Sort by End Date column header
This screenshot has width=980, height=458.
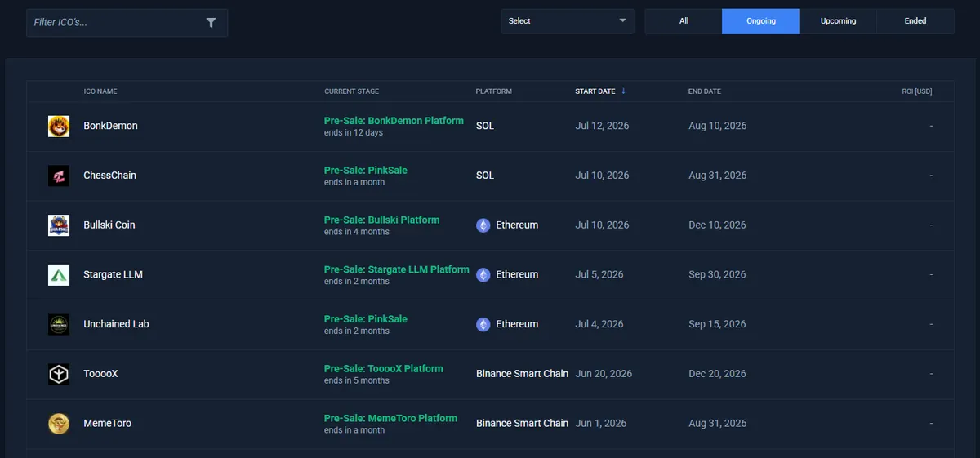[x=705, y=91]
